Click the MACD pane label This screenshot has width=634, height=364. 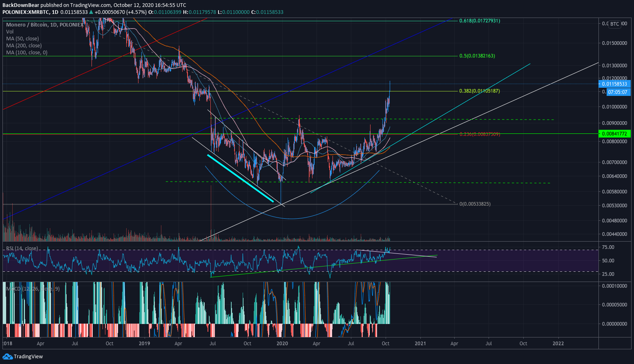coord(33,289)
